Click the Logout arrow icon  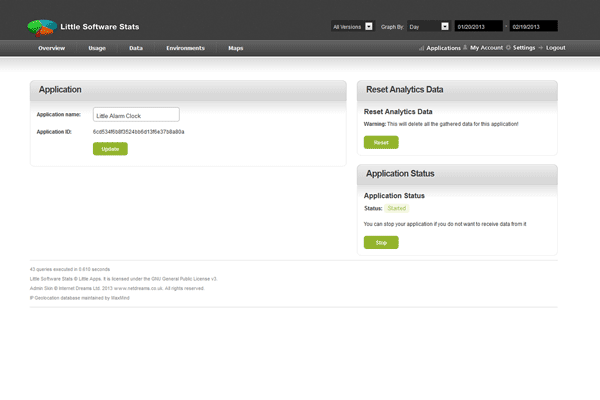coord(540,48)
